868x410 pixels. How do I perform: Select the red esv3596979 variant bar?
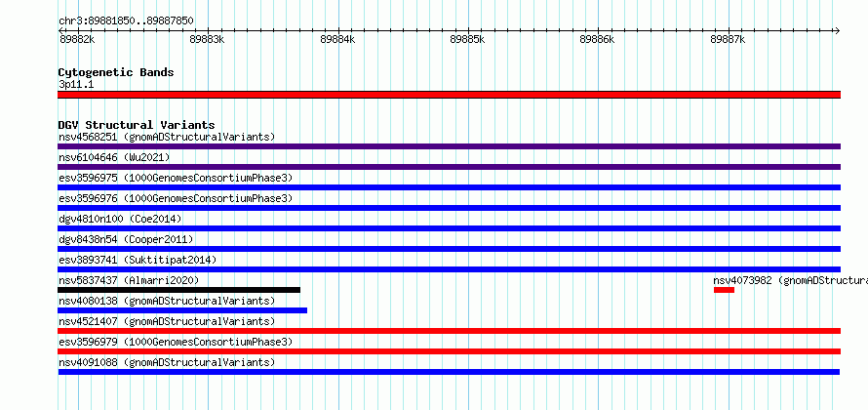449,351
